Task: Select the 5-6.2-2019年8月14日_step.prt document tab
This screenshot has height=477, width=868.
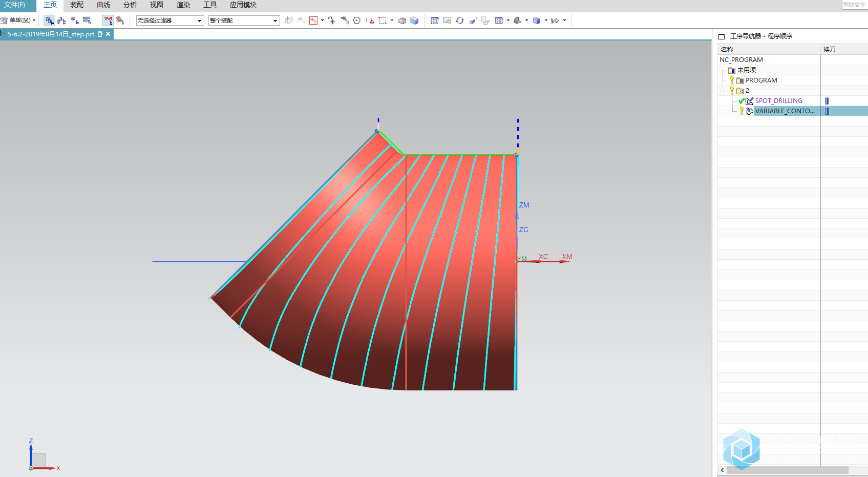Action: (51, 34)
